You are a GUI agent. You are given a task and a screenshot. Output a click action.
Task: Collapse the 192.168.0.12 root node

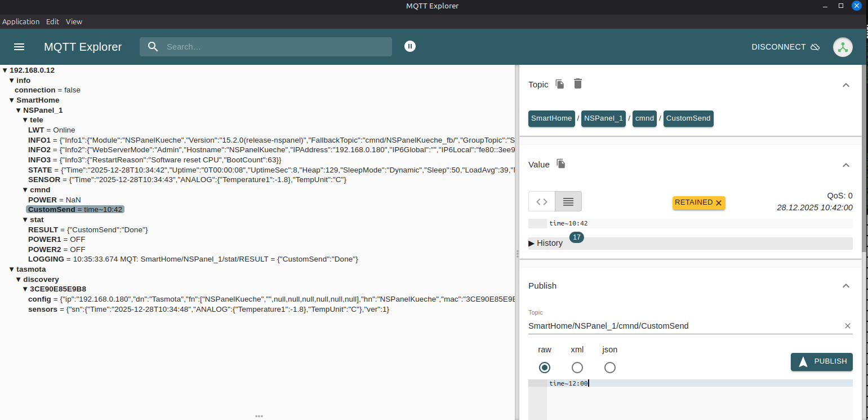(5, 70)
